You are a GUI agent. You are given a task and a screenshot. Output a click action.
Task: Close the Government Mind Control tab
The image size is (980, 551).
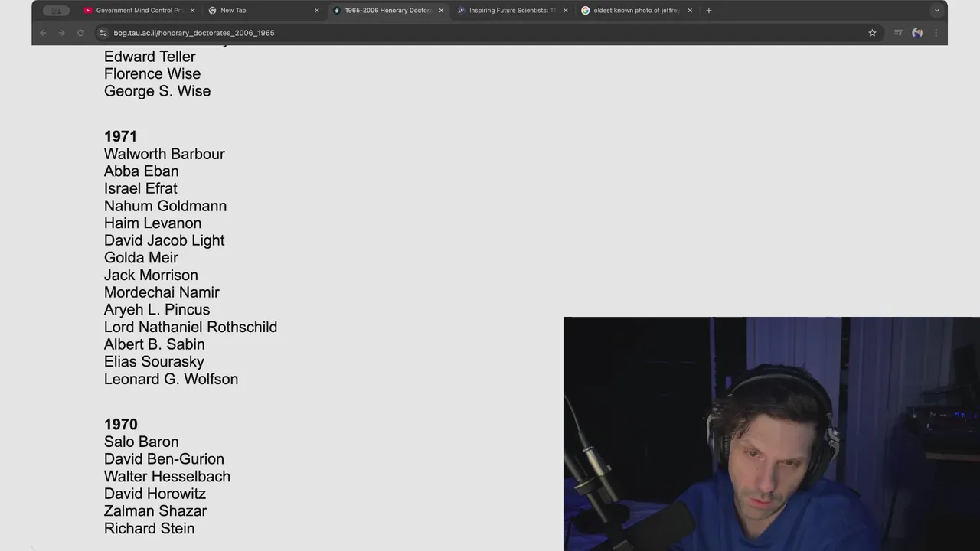coord(192,11)
